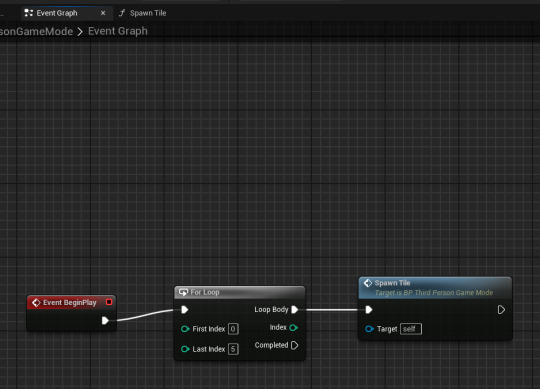Click Spawn Tile input execution pin
The height and width of the screenshot is (389, 540).
coord(369,310)
